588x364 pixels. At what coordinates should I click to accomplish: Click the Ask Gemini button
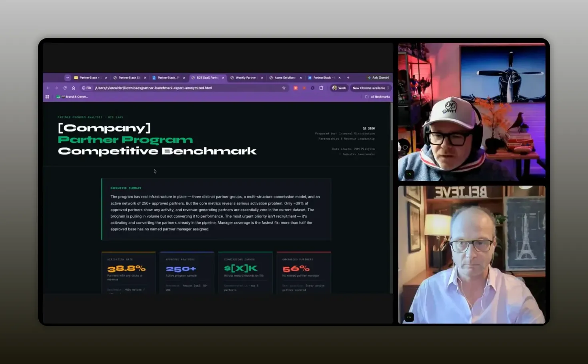click(378, 78)
